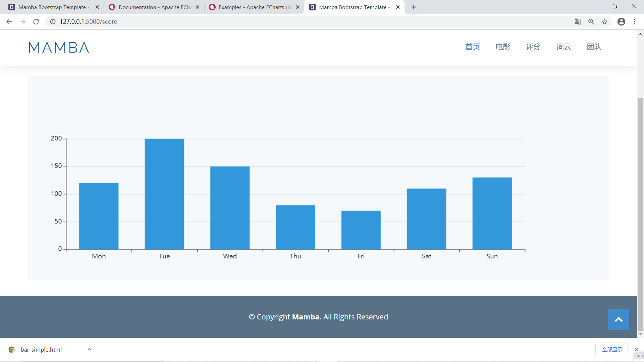This screenshot has width=644, height=362.
Task: Click the vertical page scrollbar thumb
Action: [x=640, y=215]
